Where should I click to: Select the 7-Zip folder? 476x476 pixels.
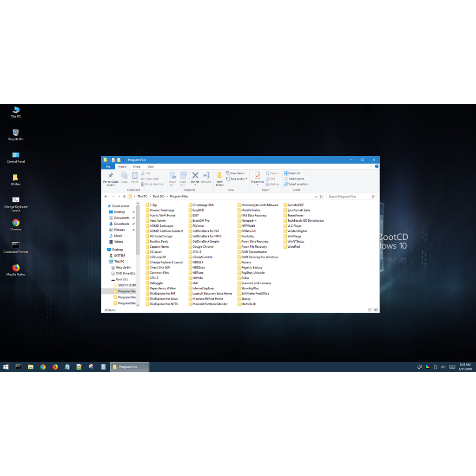[x=151, y=205]
